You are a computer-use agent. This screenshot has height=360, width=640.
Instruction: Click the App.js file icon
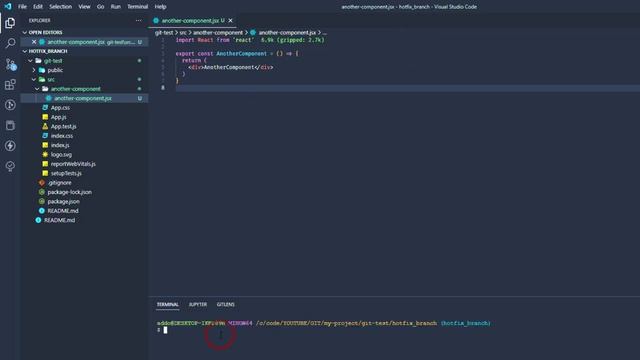coord(45,117)
